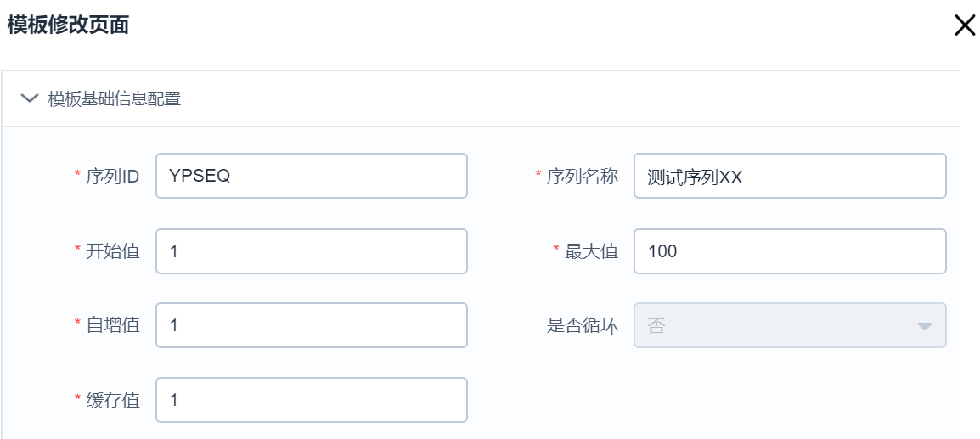Click the 序列名称 input with 测试序列XX
The height and width of the screenshot is (439, 980).
(x=789, y=176)
